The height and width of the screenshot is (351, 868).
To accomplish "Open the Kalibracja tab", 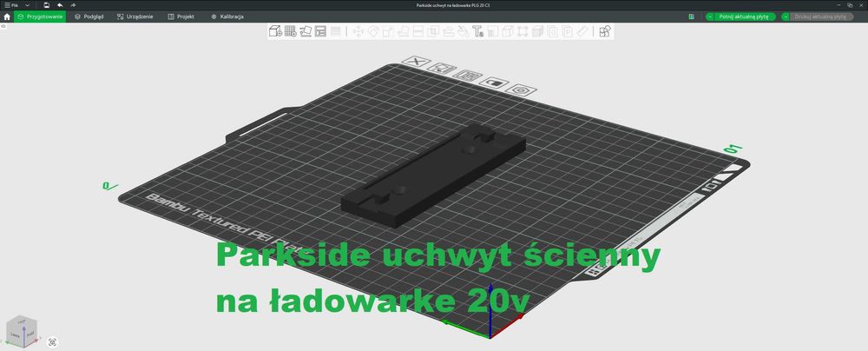I will tap(227, 17).
